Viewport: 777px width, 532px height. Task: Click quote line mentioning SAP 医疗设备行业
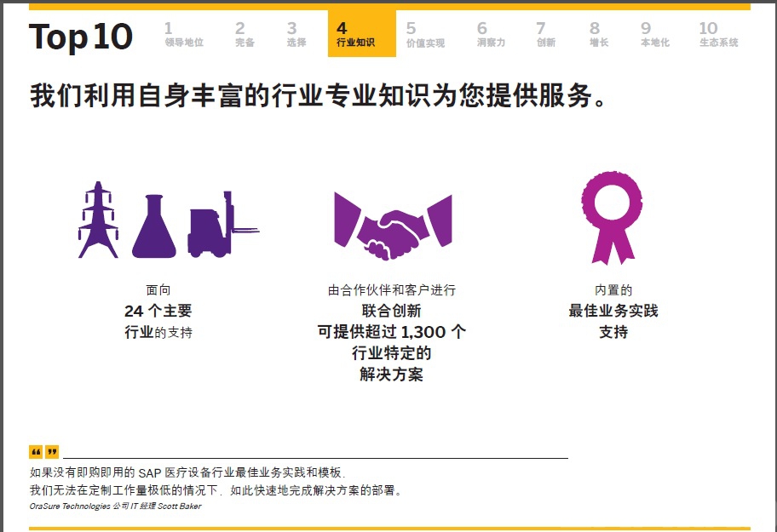click(x=187, y=472)
